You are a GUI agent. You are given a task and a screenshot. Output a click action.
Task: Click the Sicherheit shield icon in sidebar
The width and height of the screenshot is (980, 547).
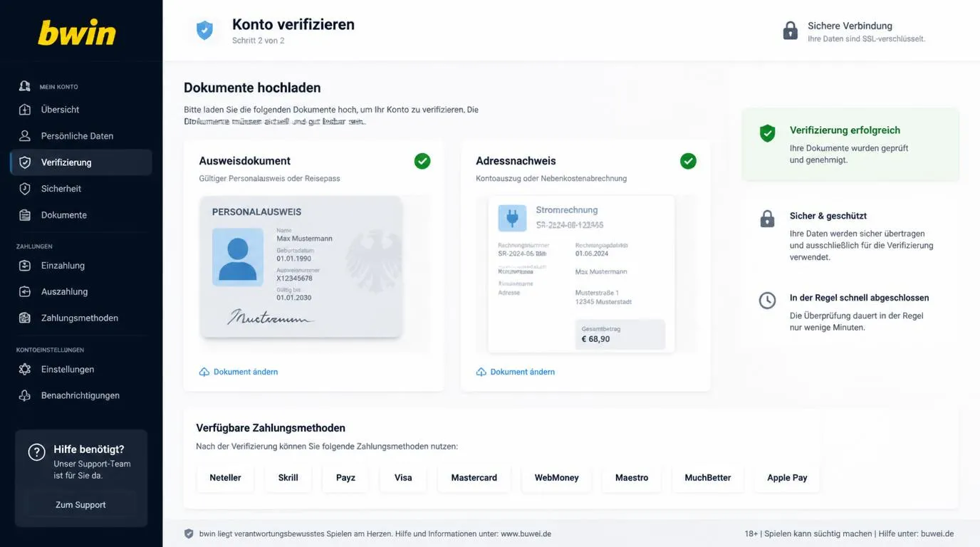[x=25, y=189]
